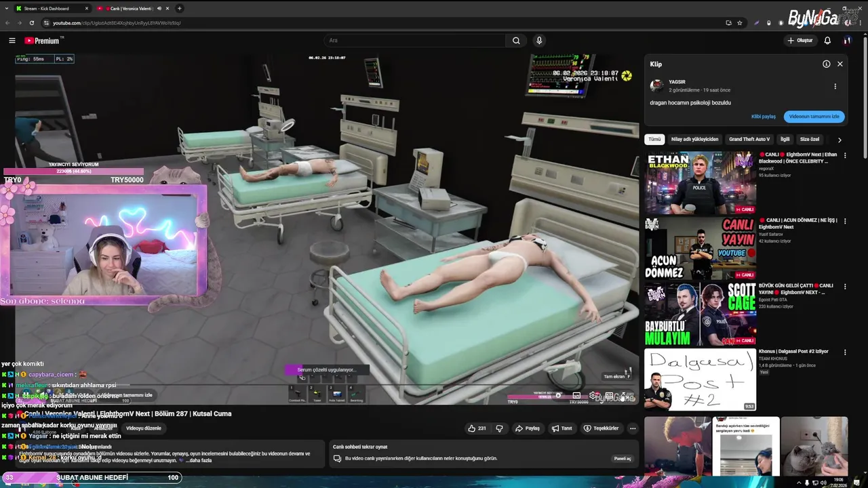Seek on the video progress bar
Viewport: 868px width, 488px height.
pos(325,386)
